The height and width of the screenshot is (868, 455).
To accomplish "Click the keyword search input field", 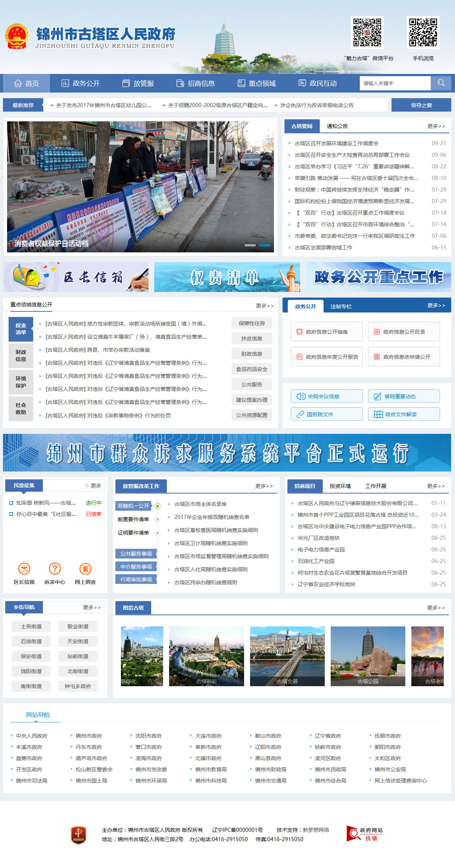I will click(x=395, y=83).
